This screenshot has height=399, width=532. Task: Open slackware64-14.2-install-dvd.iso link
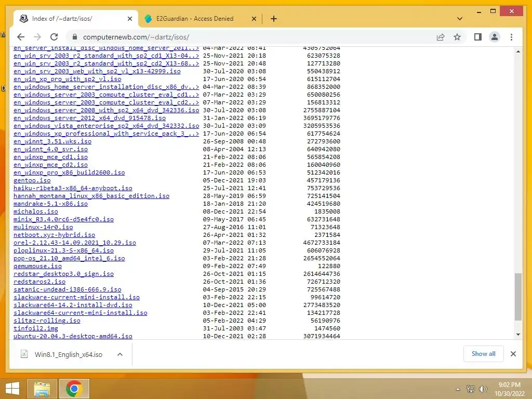(73, 305)
